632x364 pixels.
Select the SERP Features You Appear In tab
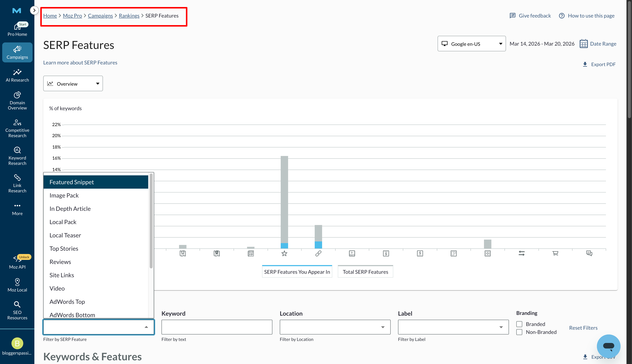[297, 272]
